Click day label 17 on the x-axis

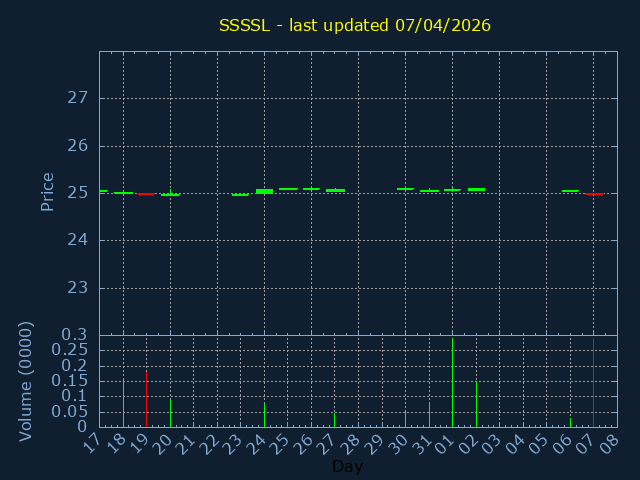coord(92,444)
